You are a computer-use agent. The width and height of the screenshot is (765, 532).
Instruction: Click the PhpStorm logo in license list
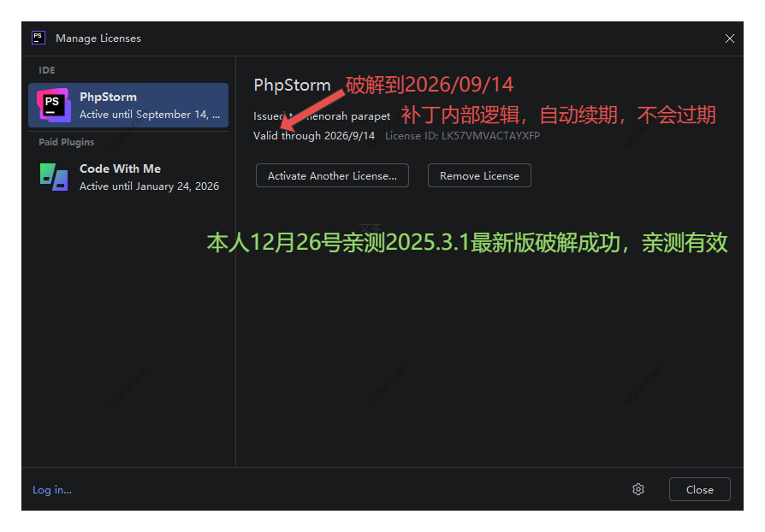[53, 104]
